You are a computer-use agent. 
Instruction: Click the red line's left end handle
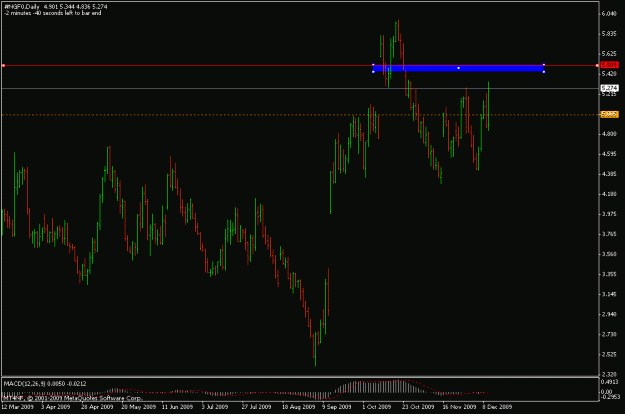point(3,65)
